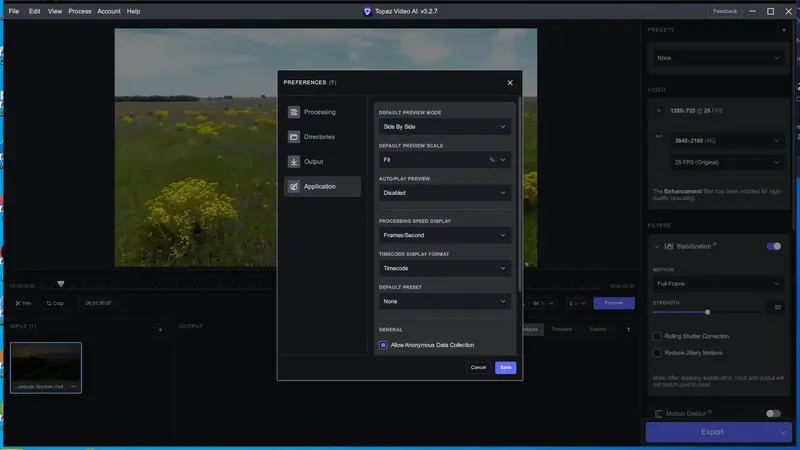Open the View menu
Image resolution: width=800 pixels, height=450 pixels.
click(x=55, y=11)
